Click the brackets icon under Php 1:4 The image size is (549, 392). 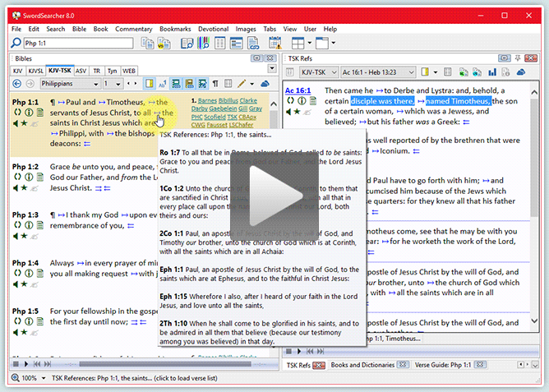(x=16, y=273)
